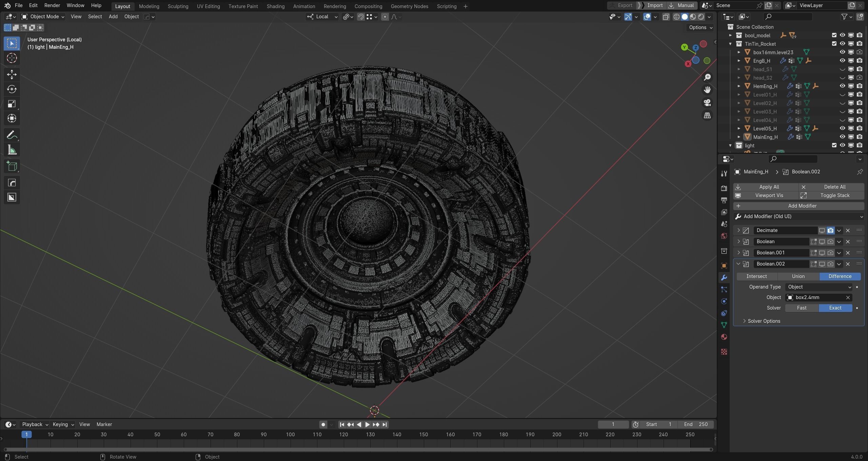Uncheck the TinTin_Rocket collection checkbox
The width and height of the screenshot is (868, 461).
834,44
